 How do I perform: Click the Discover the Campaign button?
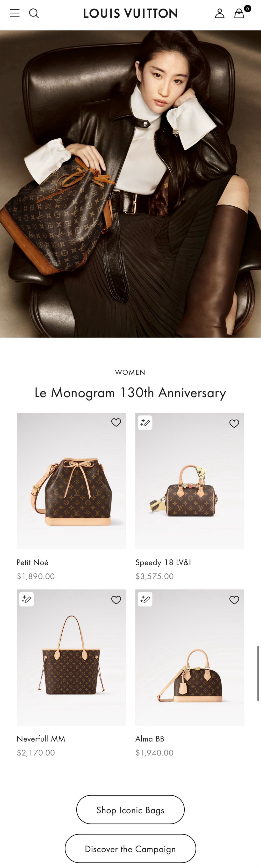(x=130, y=848)
